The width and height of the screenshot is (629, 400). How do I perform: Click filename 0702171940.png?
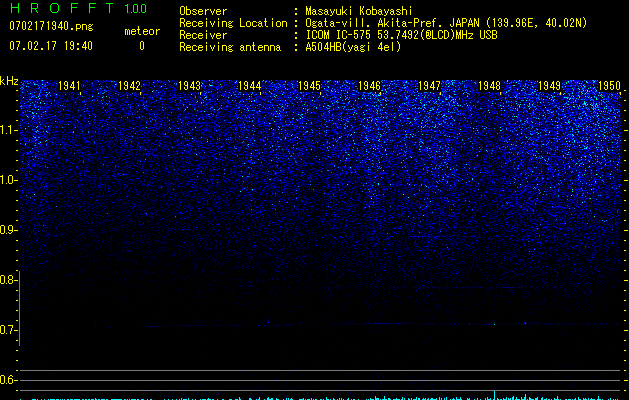[51, 26]
